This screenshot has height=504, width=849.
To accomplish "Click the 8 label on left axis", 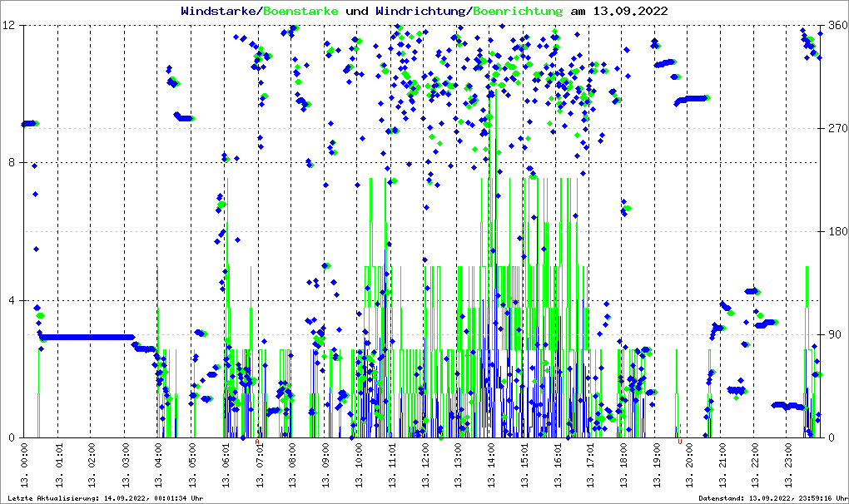I will [12, 163].
